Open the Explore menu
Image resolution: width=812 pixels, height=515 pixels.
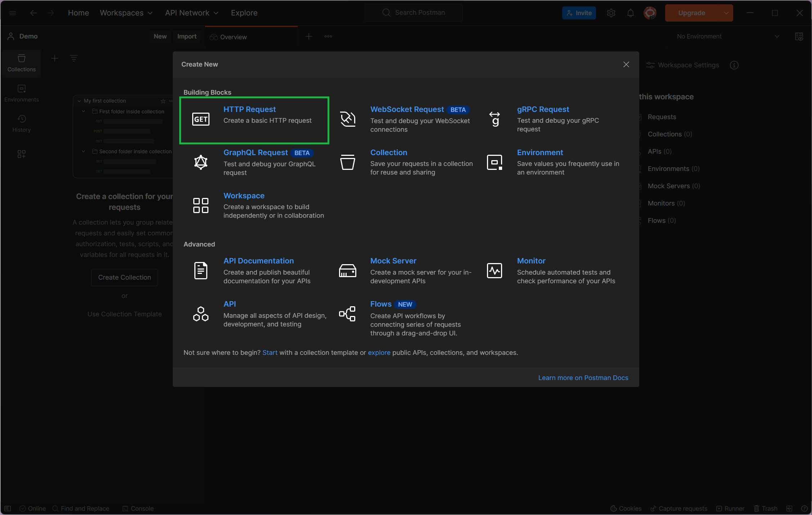(244, 13)
